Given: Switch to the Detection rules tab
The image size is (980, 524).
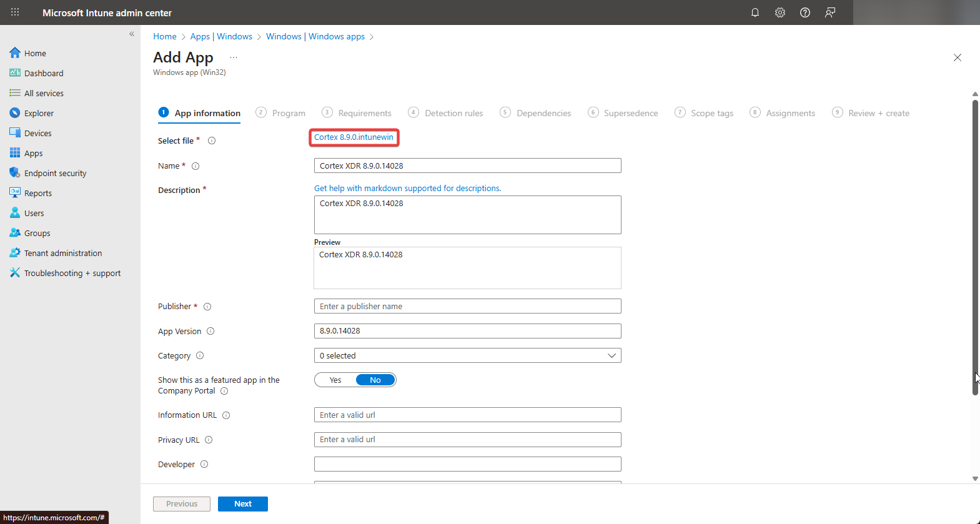Looking at the screenshot, I should [453, 113].
